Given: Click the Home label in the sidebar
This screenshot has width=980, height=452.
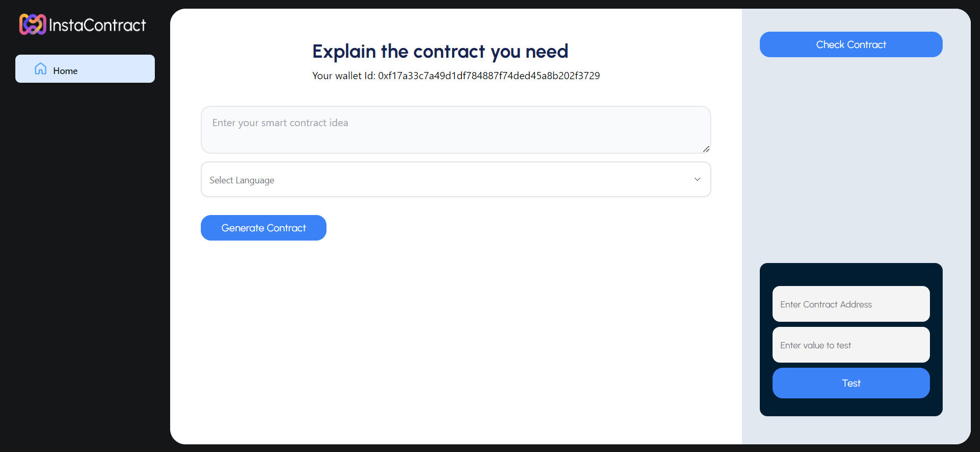Looking at the screenshot, I should (x=65, y=71).
